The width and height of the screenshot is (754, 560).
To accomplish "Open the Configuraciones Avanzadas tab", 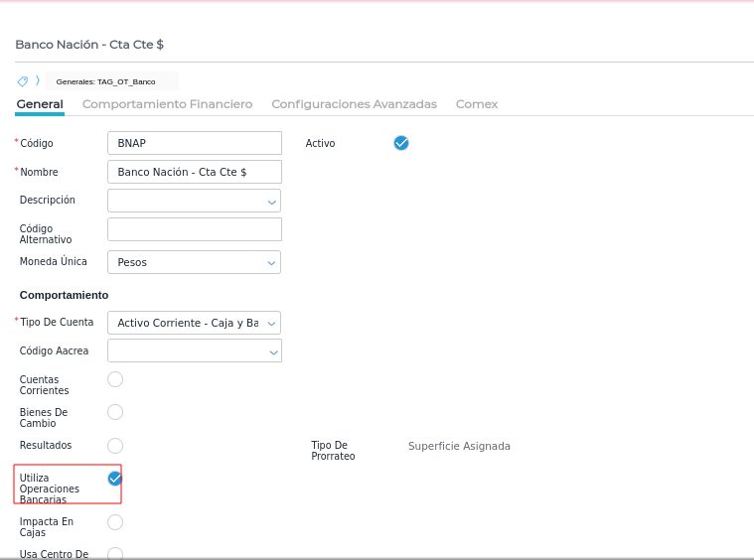I will [354, 104].
